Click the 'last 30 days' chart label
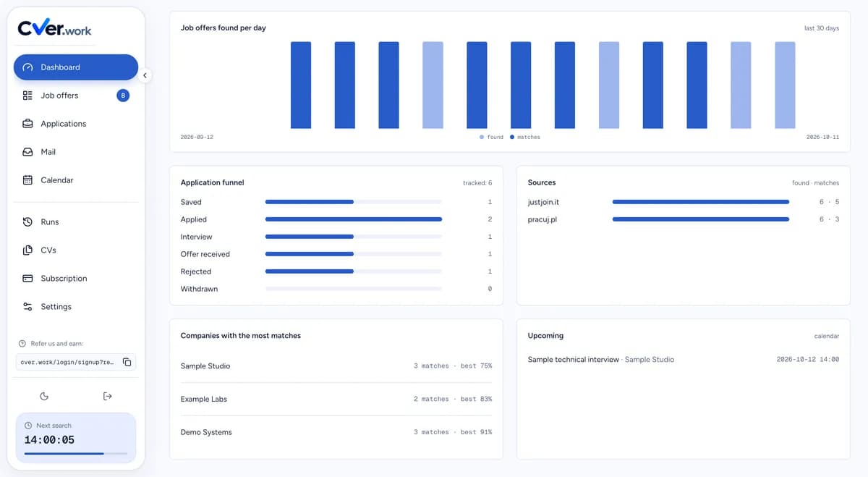This screenshot has height=477, width=868. [x=822, y=28]
